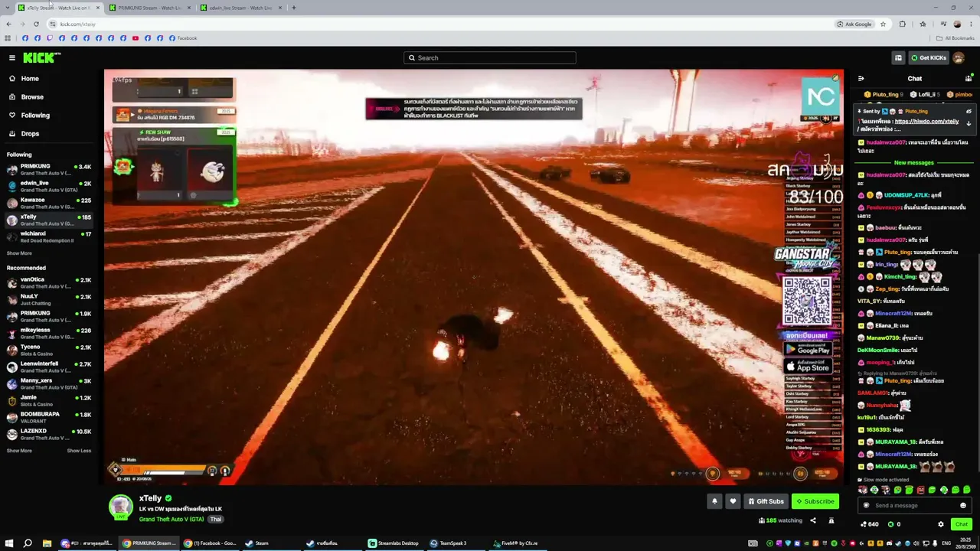Open chat settings gear icon
Viewport: 980px width, 551px height.
[x=941, y=524]
